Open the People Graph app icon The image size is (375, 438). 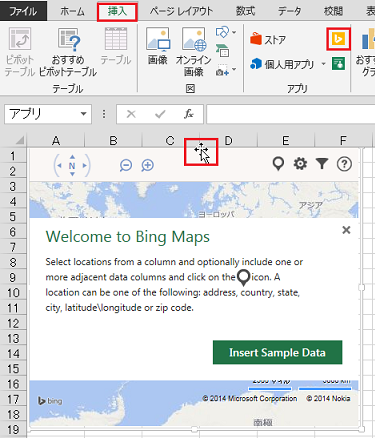tap(338, 63)
